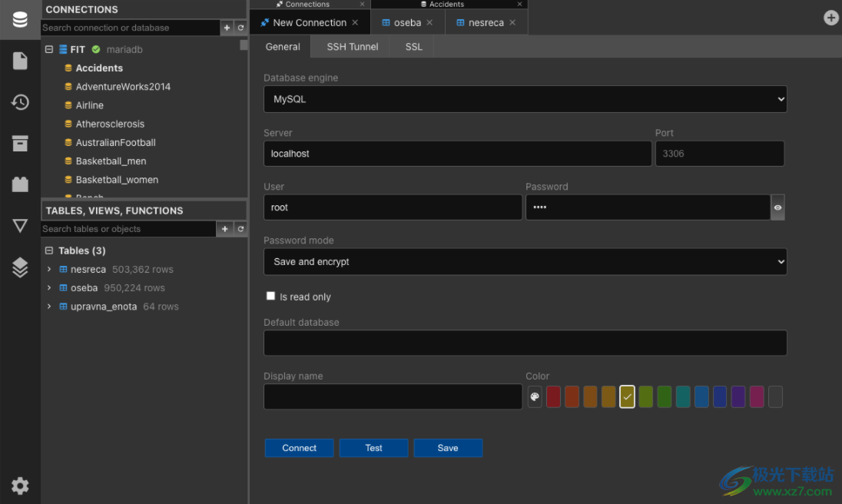Select the Basketball_women database

click(x=117, y=180)
